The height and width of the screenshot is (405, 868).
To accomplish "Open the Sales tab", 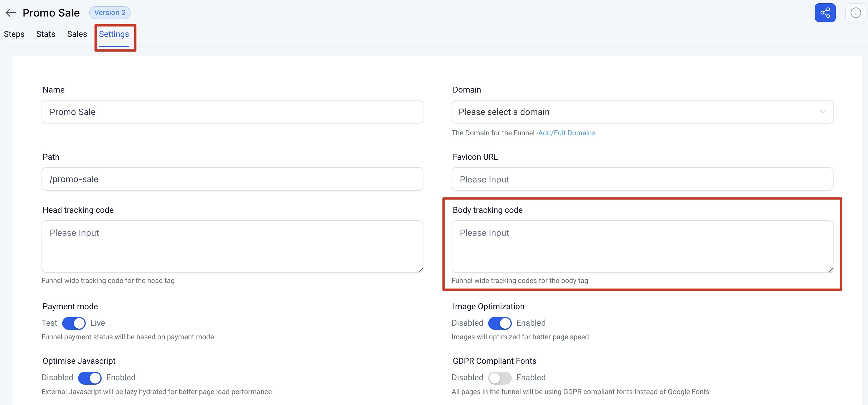I will point(77,34).
